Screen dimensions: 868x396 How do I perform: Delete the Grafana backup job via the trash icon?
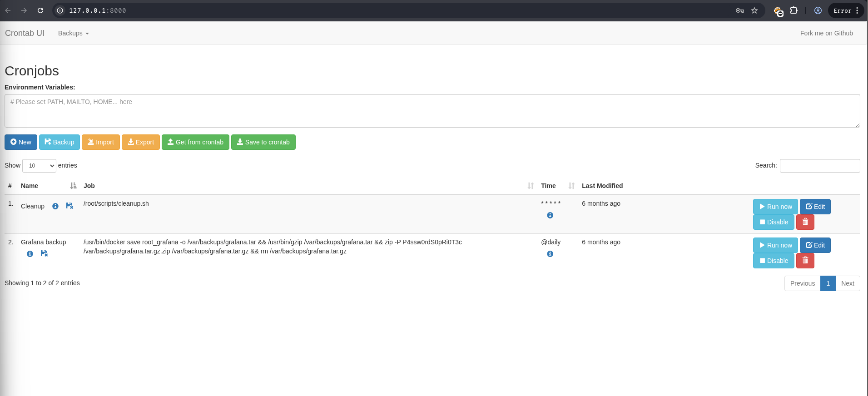(805, 261)
